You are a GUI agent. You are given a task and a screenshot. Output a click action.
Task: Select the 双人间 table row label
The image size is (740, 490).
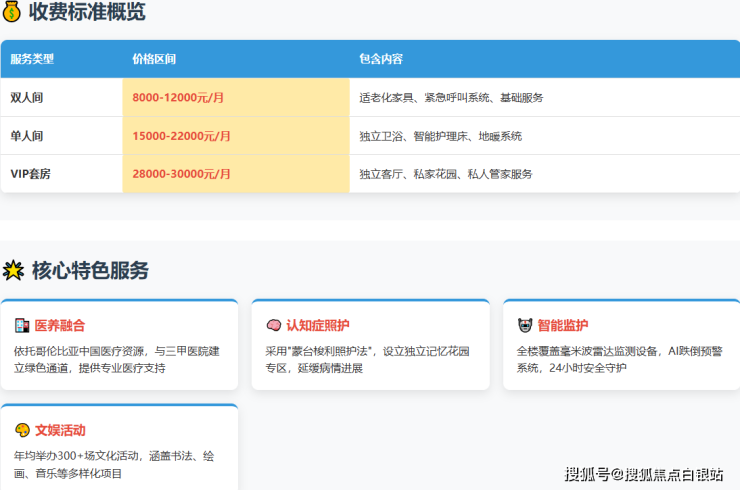tap(27, 98)
